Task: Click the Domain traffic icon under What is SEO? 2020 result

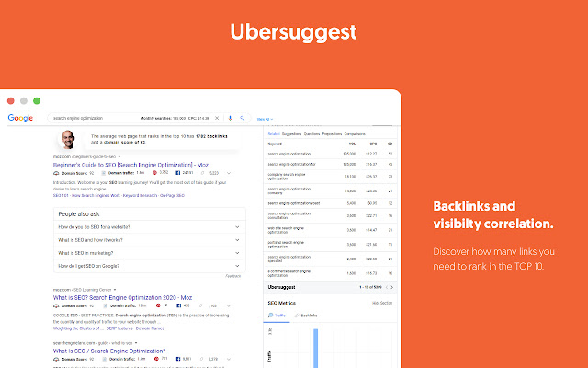Action: click(x=106, y=306)
